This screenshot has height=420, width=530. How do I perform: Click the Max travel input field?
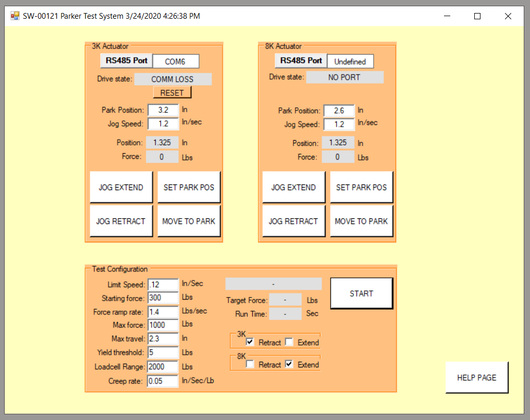pyautogui.click(x=163, y=339)
